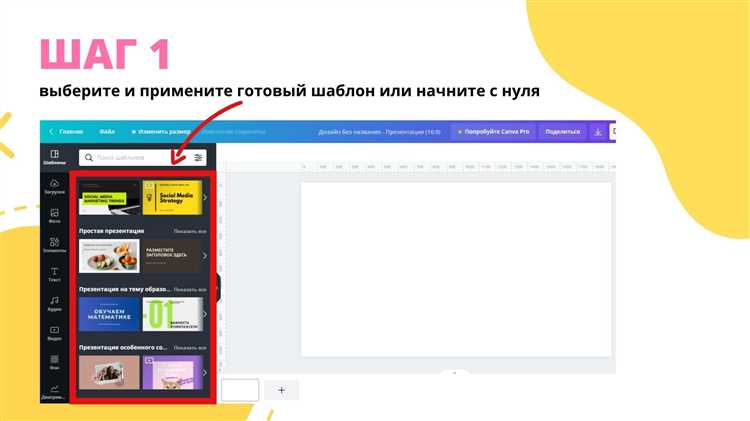This screenshot has height=421, width=750.
Task: Select the page 1 thumbnail below canvas
Action: [240, 390]
